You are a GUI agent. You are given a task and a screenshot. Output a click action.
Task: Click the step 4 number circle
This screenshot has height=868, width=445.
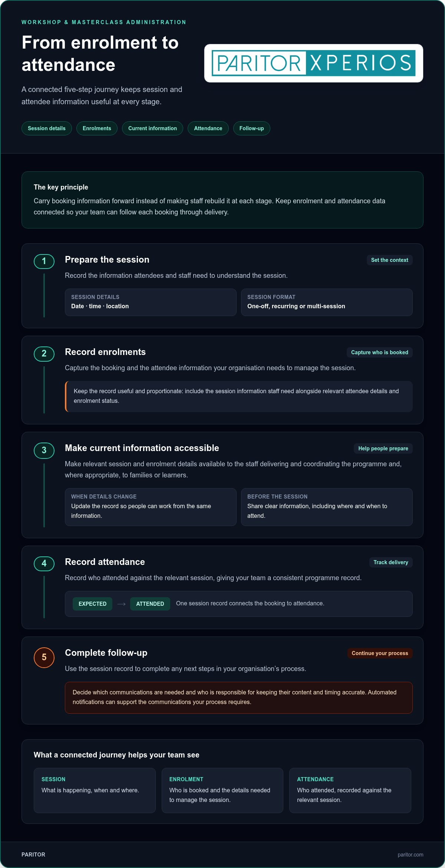(x=44, y=563)
